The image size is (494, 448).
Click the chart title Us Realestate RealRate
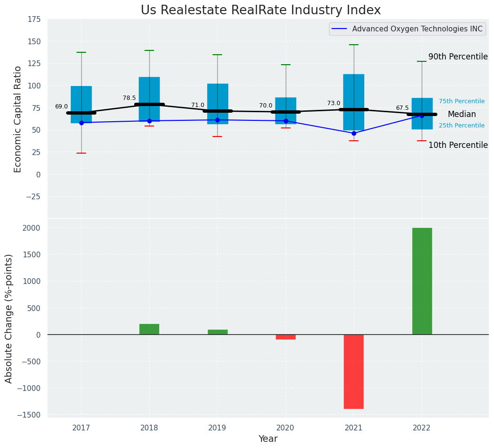[x=261, y=10]
